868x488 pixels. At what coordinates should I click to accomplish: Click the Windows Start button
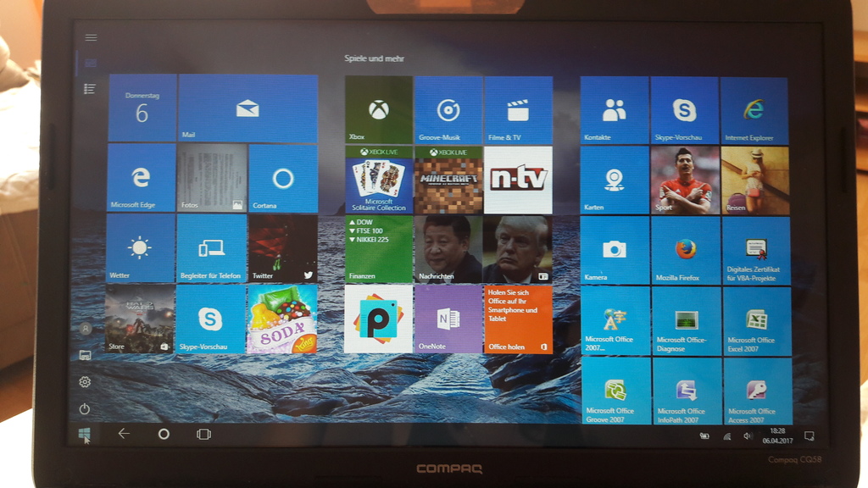coord(84,434)
